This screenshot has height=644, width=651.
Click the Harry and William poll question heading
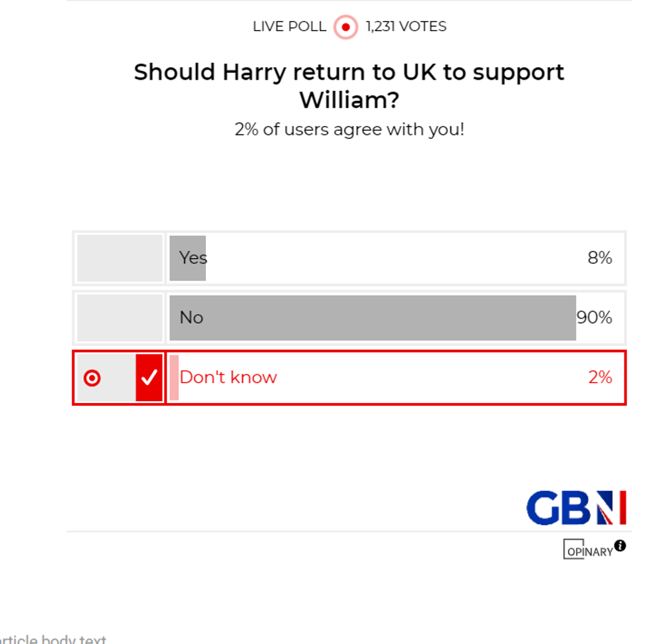tap(349, 86)
